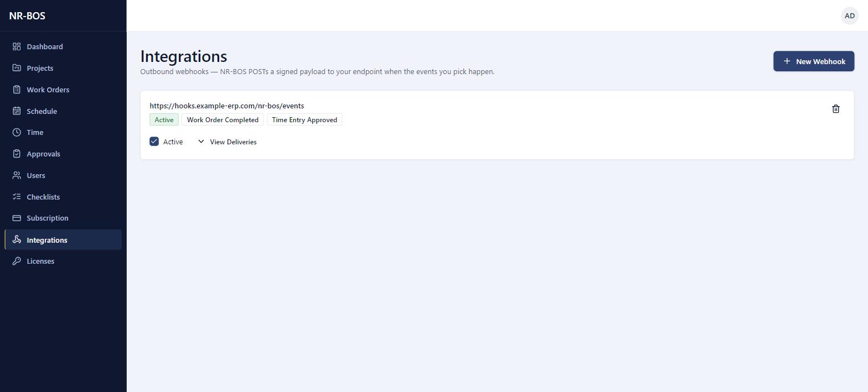The width and height of the screenshot is (868, 392).
Task: Navigate to Schedule
Action: click(x=63, y=111)
